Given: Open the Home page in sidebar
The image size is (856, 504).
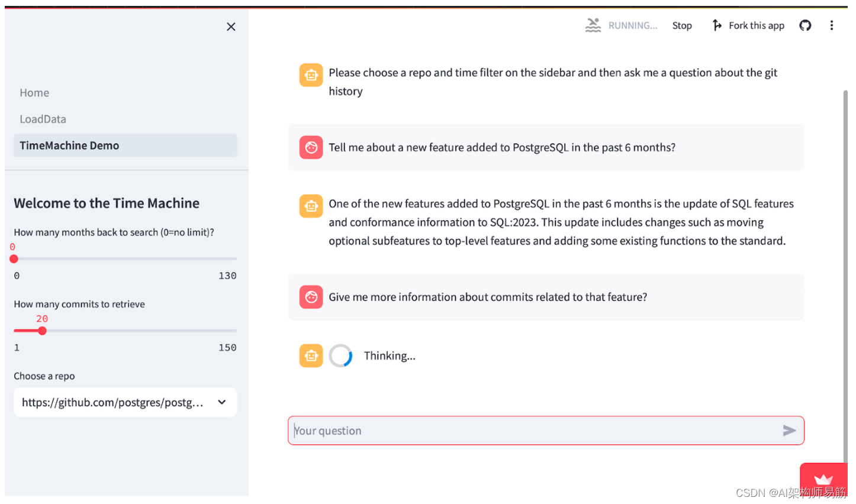Looking at the screenshot, I should click(x=34, y=93).
